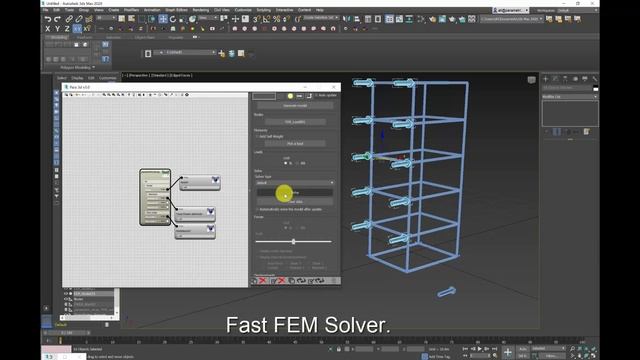Expand the Polygon Modeling panel
This screenshot has width=640, height=360.
tap(78, 67)
